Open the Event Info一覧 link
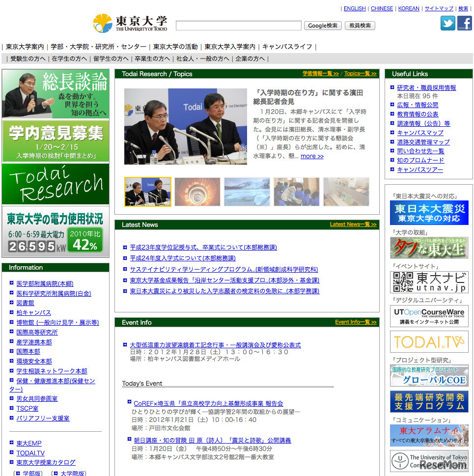 (356, 322)
